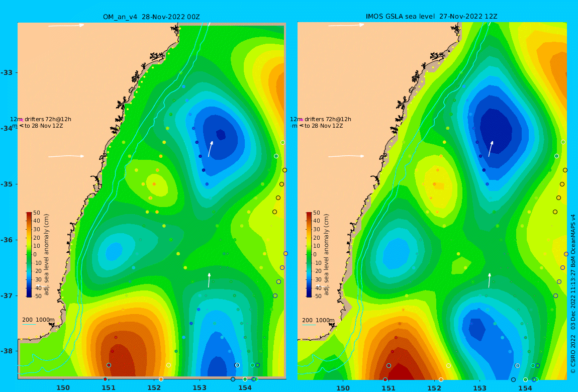Viewport: 578px width, 392px height.
Task: Click white current arrow inside left map's dark blue eddy
Action: [211, 149]
